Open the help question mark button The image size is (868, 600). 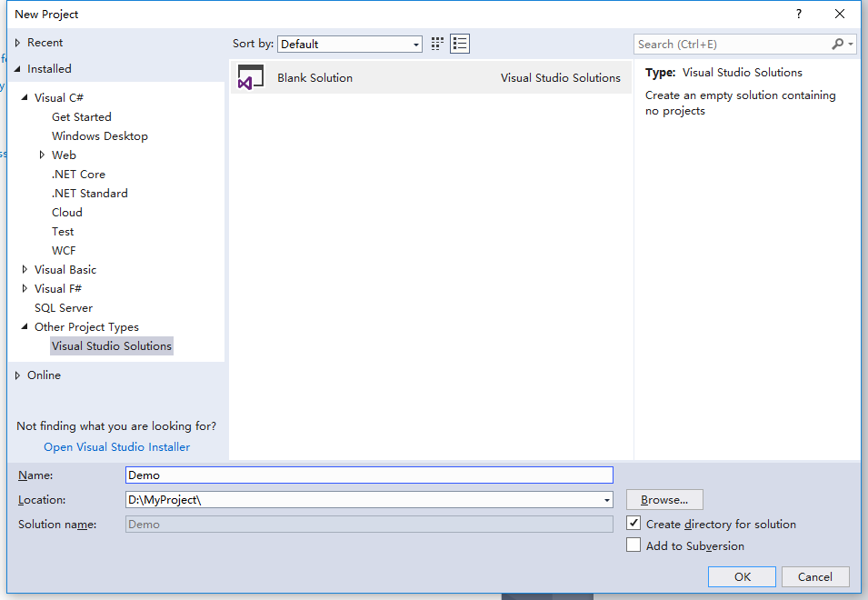(x=799, y=14)
